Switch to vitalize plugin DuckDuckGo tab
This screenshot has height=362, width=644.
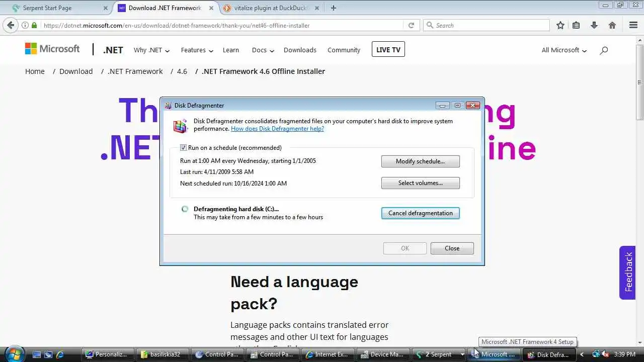click(272, 8)
